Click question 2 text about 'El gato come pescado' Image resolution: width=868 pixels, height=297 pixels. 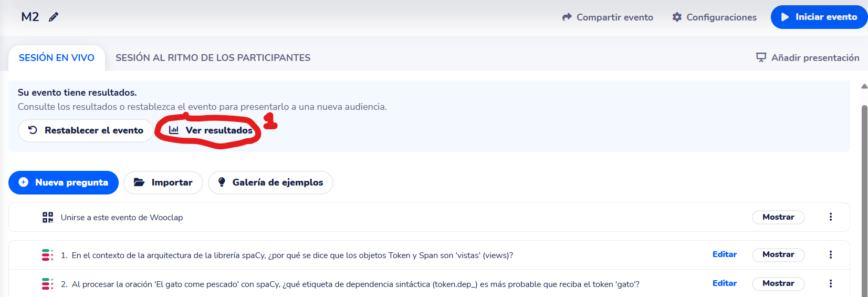point(355,284)
